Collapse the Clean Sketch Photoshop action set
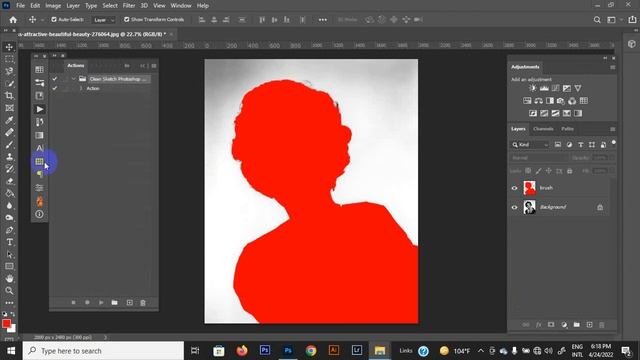This screenshot has height=360, width=640. (x=73, y=79)
